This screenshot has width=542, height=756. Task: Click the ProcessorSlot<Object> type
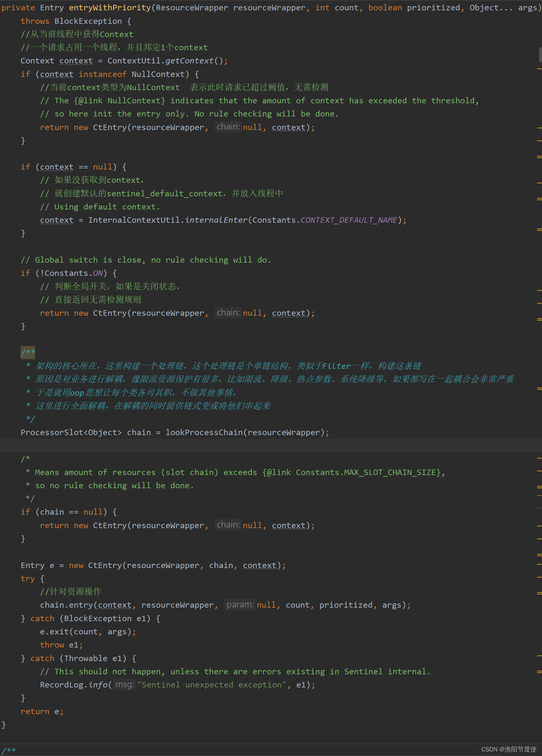pyautogui.click(x=71, y=432)
